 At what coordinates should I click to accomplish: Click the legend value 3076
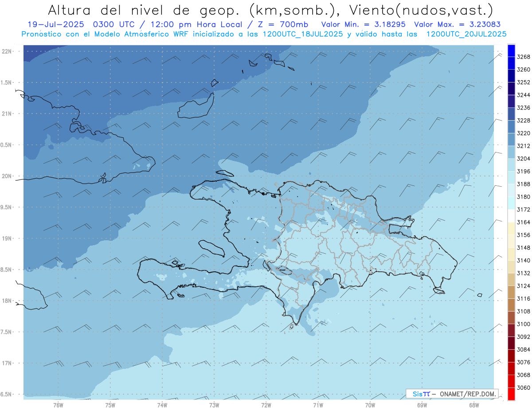(523, 362)
